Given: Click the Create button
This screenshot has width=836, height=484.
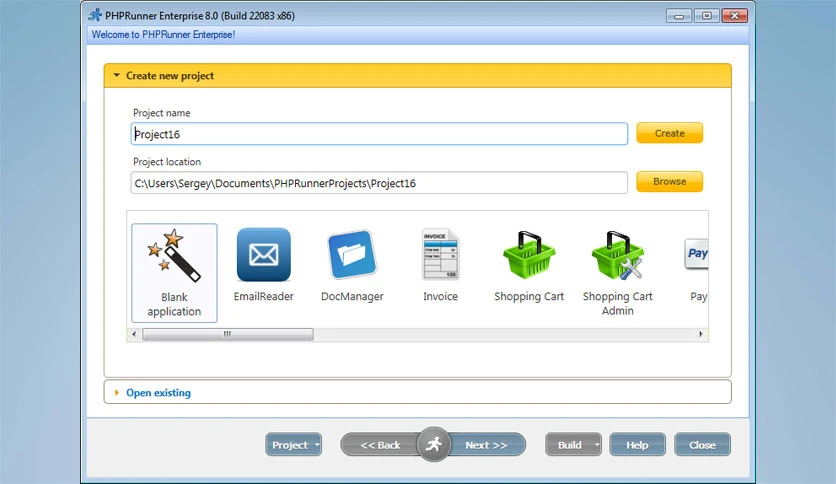Looking at the screenshot, I should 670,133.
